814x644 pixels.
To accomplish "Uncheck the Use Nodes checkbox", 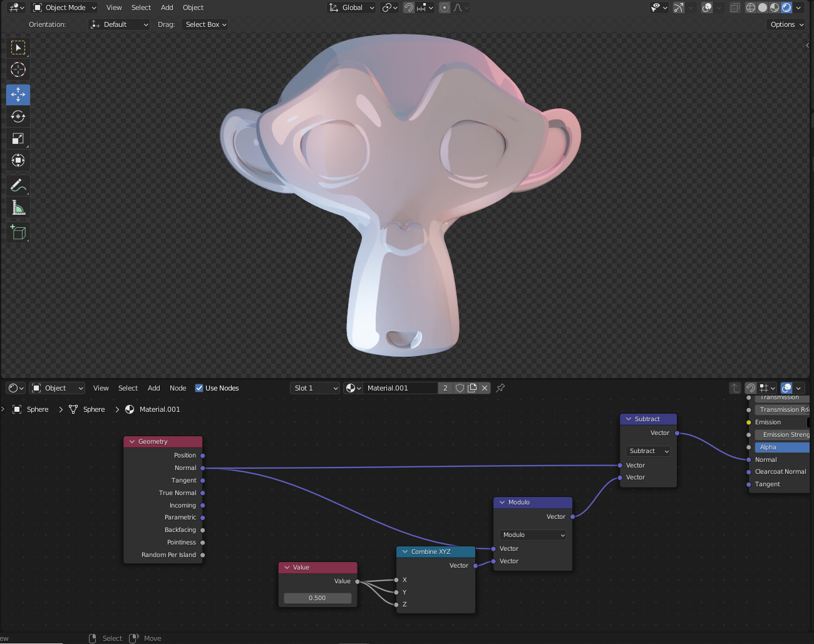I will click(x=199, y=388).
